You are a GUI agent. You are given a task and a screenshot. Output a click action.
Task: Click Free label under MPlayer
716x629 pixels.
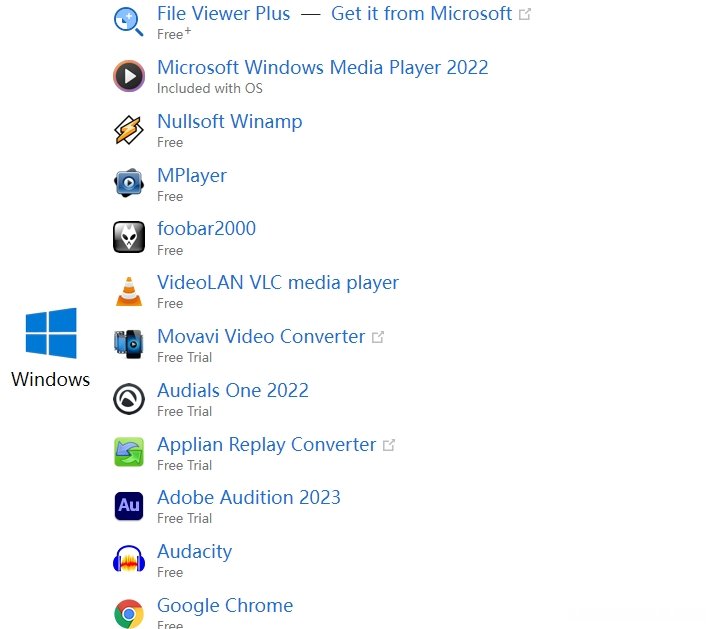click(x=170, y=196)
